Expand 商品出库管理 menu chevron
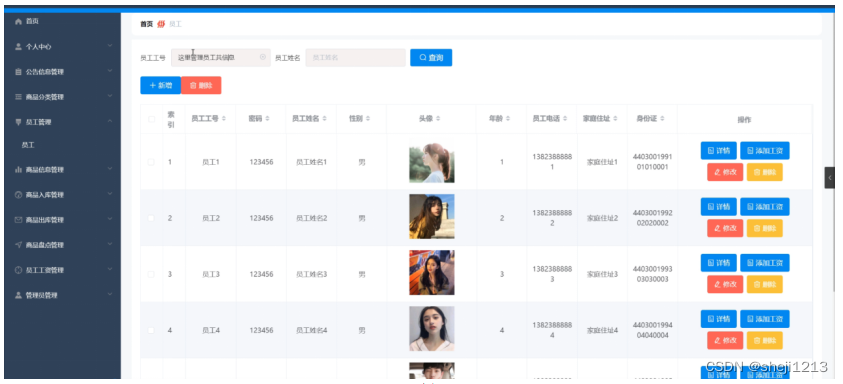Viewport: 843px width, 384px height. [110, 219]
